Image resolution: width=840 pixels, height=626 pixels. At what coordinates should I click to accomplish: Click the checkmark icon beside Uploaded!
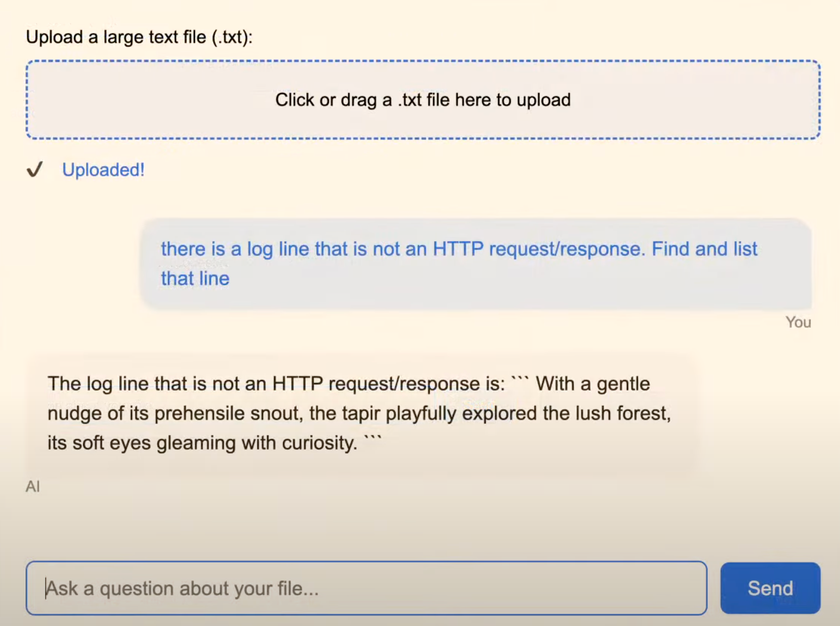pos(35,170)
